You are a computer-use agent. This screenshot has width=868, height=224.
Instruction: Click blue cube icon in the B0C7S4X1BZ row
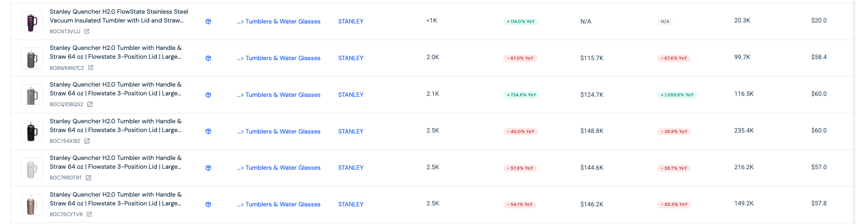208,131
